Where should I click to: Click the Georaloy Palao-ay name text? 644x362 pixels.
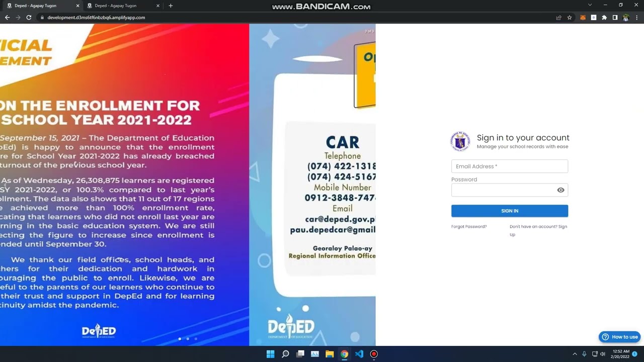click(343, 248)
